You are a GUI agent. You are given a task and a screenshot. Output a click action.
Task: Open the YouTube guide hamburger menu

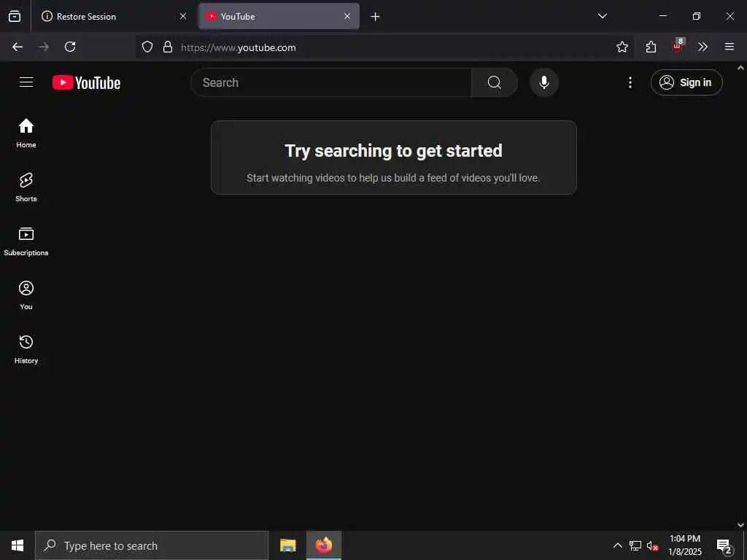coord(26,82)
